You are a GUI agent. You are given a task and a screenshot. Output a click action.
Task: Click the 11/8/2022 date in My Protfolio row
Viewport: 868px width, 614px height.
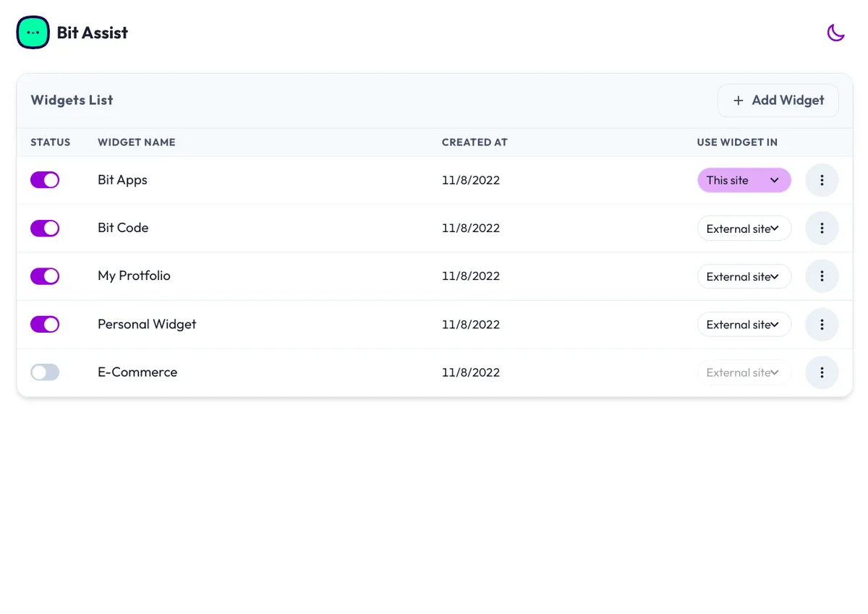click(471, 276)
